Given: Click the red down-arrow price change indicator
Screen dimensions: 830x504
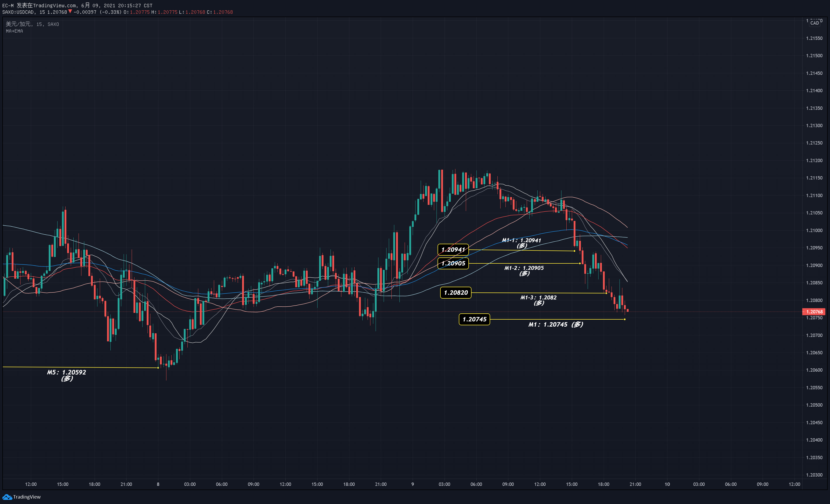Looking at the screenshot, I should [x=70, y=11].
